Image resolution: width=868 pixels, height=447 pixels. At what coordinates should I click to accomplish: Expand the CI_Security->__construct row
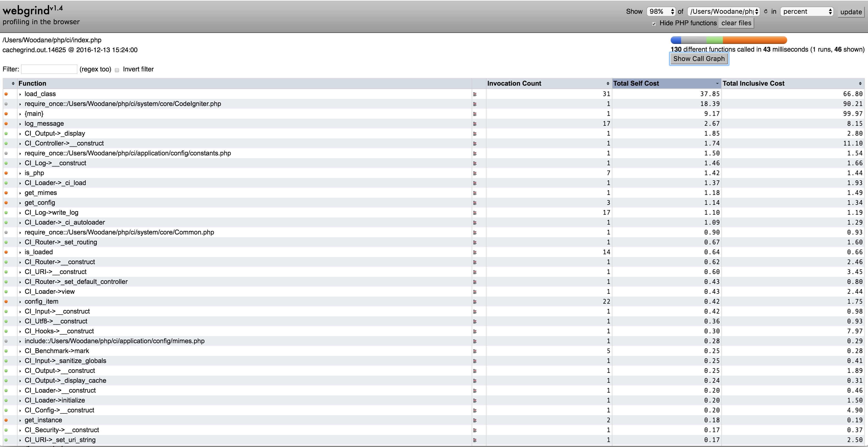(20, 430)
